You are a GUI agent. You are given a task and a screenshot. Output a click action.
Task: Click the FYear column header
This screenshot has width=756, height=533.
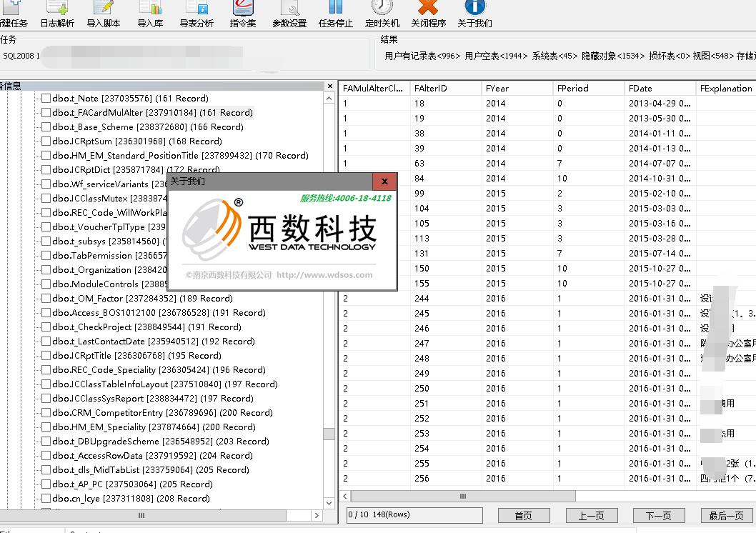coord(517,88)
